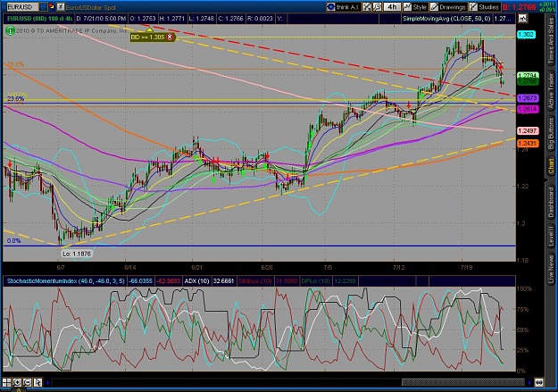Click the chart settings icon at top right

523,19
